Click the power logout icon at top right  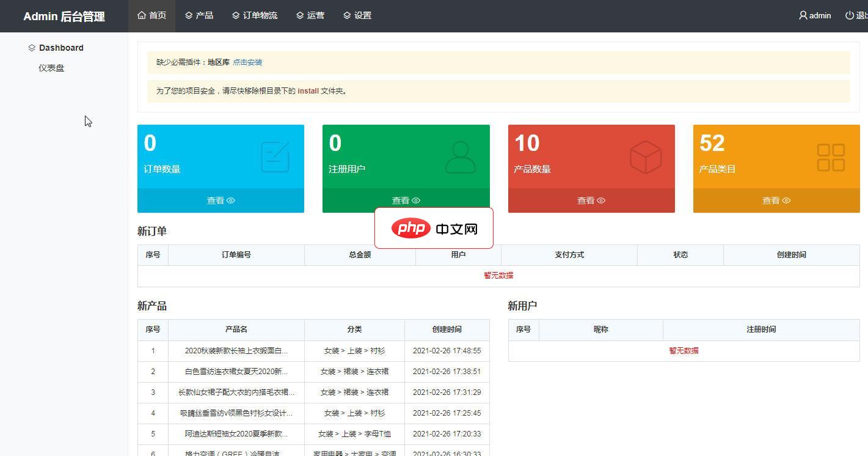850,15
